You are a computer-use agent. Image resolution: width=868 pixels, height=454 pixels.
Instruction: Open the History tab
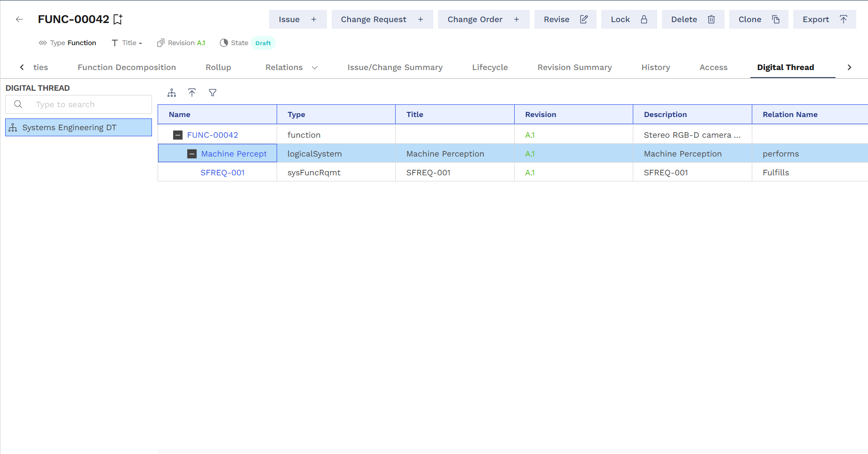(x=655, y=67)
